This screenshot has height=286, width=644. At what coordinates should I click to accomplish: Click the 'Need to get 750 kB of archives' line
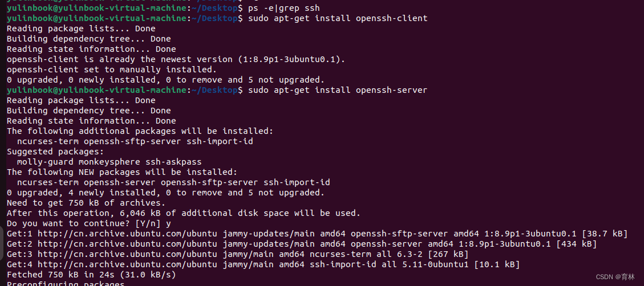(86, 203)
